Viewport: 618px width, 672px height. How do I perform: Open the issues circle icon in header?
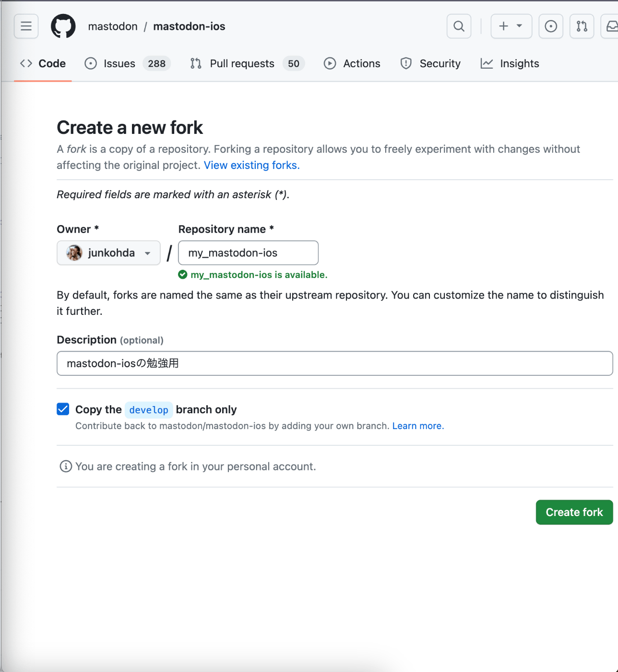tap(551, 26)
